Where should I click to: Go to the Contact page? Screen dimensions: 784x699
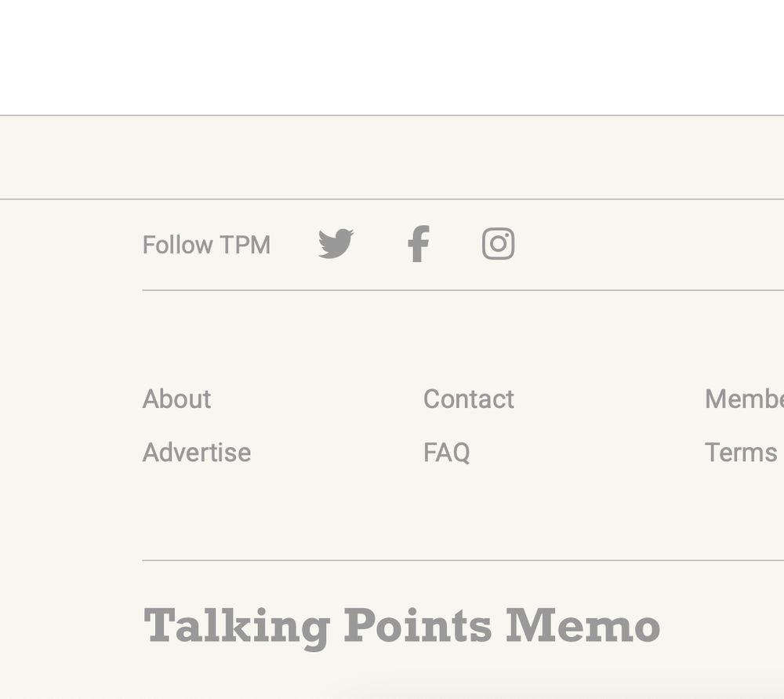pyautogui.click(x=468, y=399)
